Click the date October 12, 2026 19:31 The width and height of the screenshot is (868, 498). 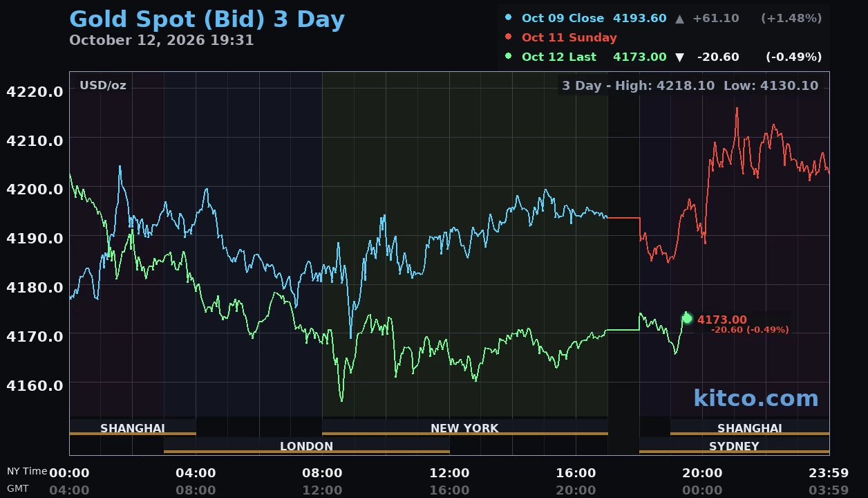[162, 40]
